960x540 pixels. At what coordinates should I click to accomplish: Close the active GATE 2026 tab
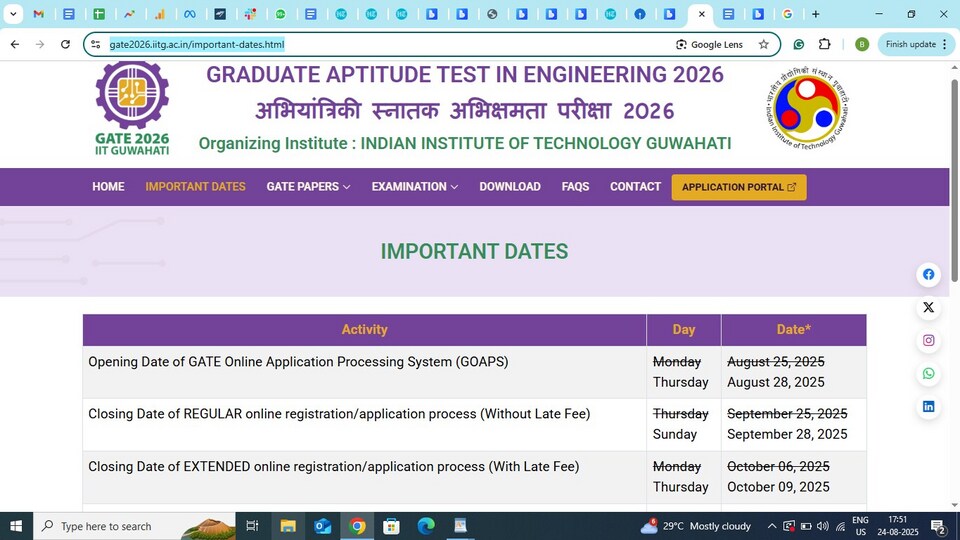point(702,13)
